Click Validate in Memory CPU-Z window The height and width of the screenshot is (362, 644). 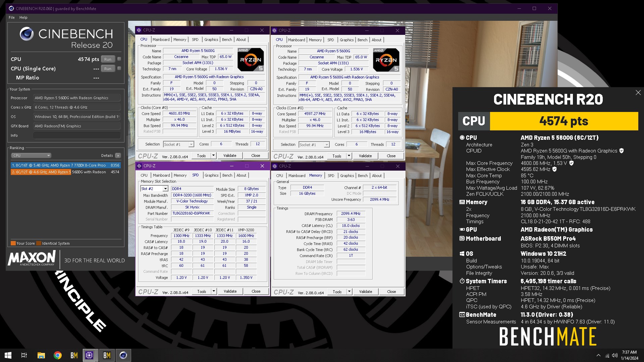366,292
